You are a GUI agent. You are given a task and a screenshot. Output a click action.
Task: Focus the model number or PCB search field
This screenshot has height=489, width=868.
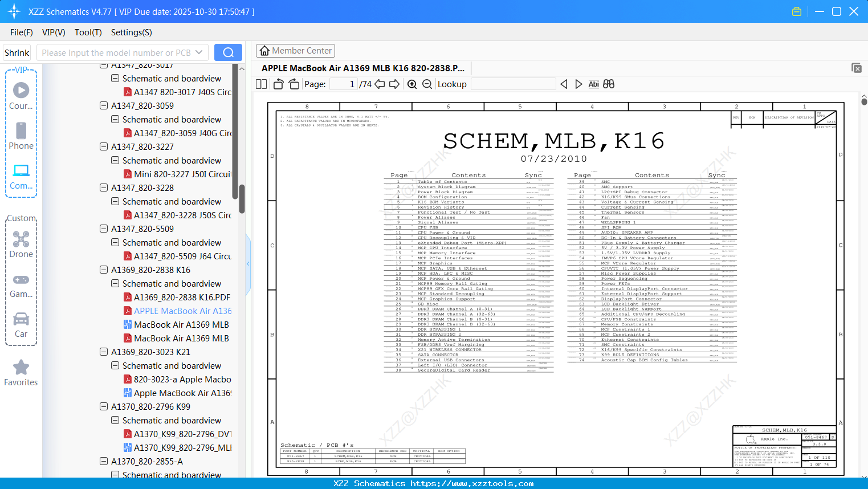[x=123, y=52]
